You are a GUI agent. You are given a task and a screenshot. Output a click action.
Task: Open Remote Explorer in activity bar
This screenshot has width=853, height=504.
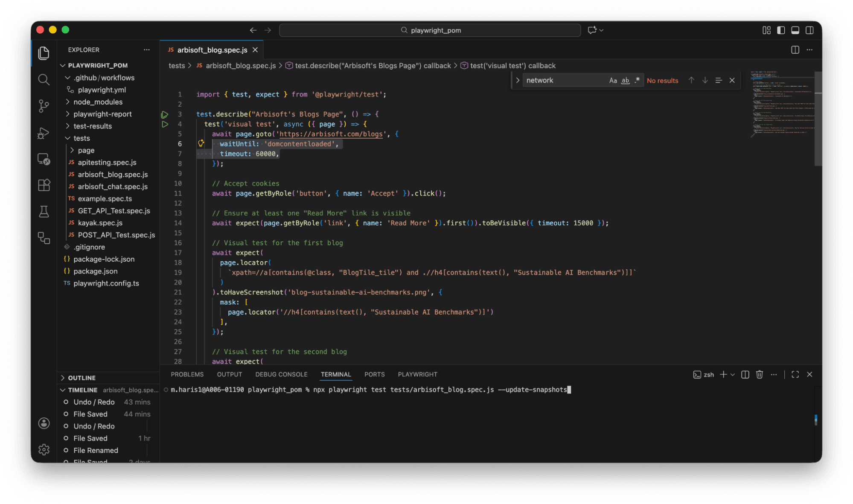44,159
